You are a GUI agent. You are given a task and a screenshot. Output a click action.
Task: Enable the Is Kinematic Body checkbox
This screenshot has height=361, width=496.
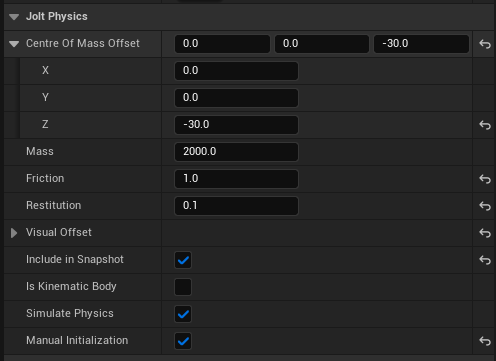183,287
